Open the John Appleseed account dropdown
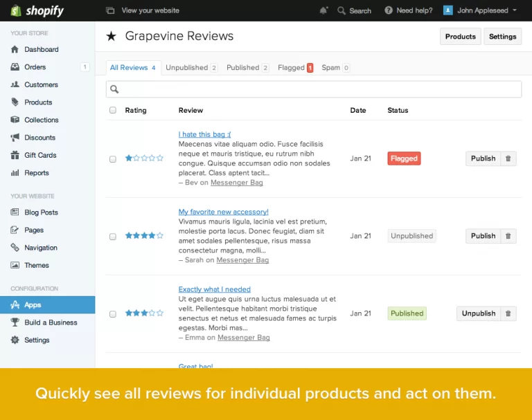532x420 pixels. [x=480, y=10]
